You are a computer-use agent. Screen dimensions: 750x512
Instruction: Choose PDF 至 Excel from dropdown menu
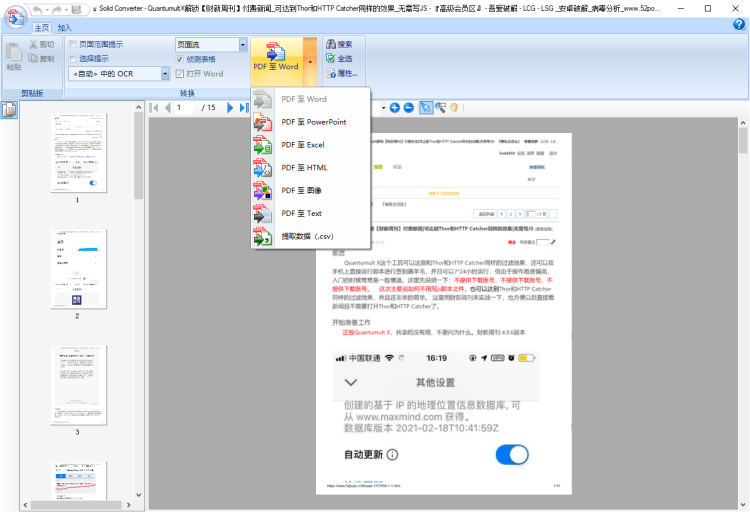pos(311,145)
